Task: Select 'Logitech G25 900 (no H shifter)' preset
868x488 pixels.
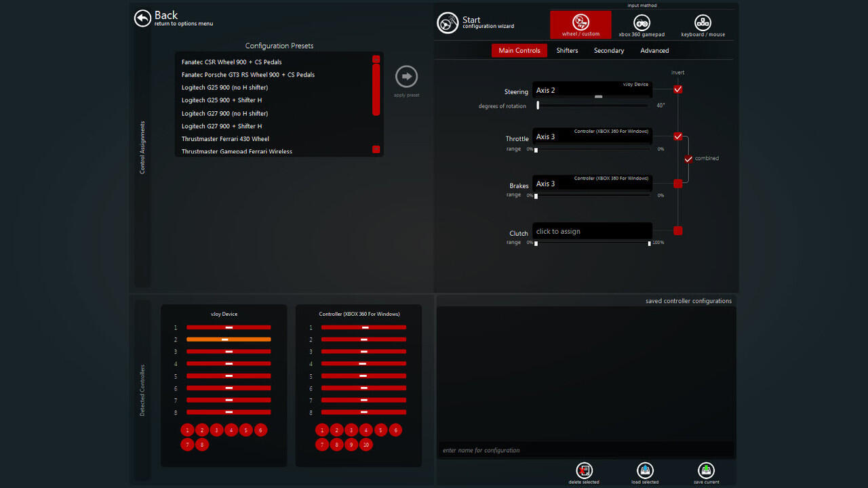Action: [x=224, y=87]
